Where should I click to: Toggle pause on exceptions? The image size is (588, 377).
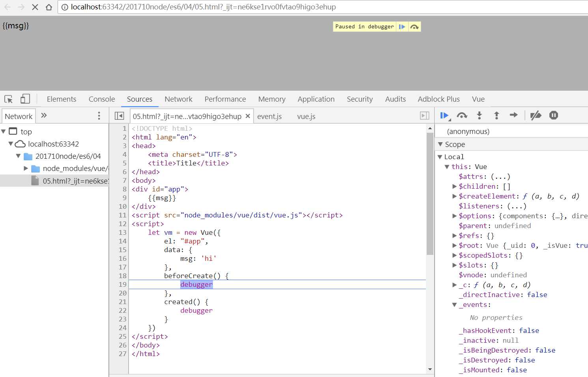[x=554, y=115]
